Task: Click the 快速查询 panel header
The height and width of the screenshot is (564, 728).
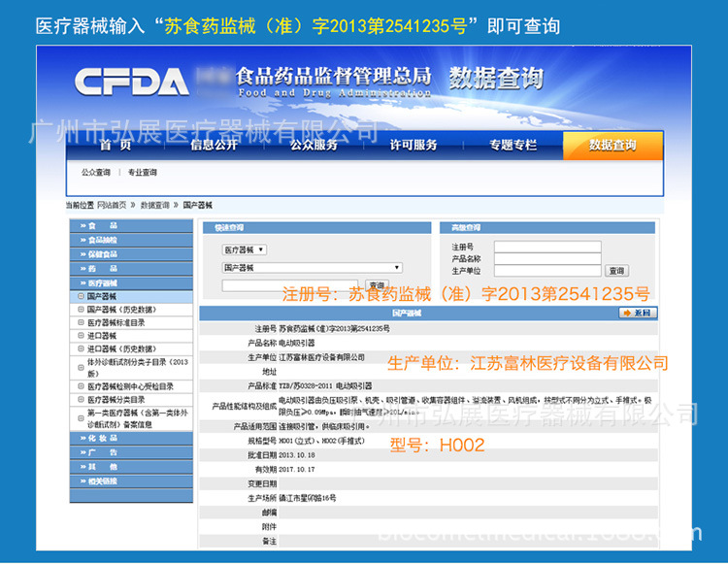Action: pos(317,227)
